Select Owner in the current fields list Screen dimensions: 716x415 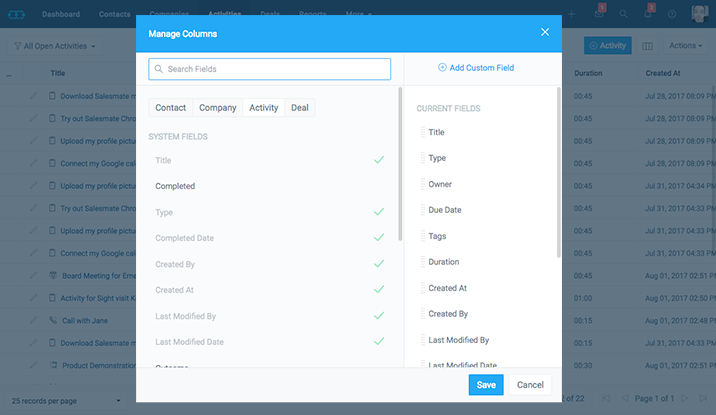440,184
